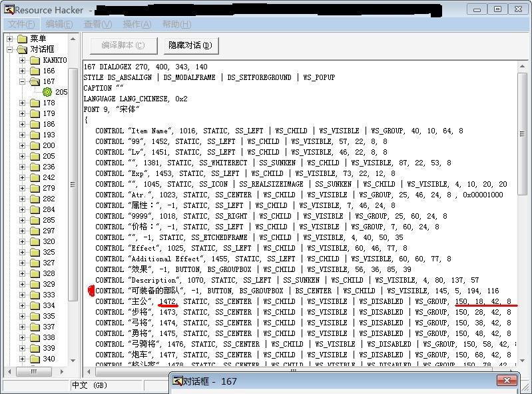Click folder icon for 179
532x394 pixels.
click(35, 113)
